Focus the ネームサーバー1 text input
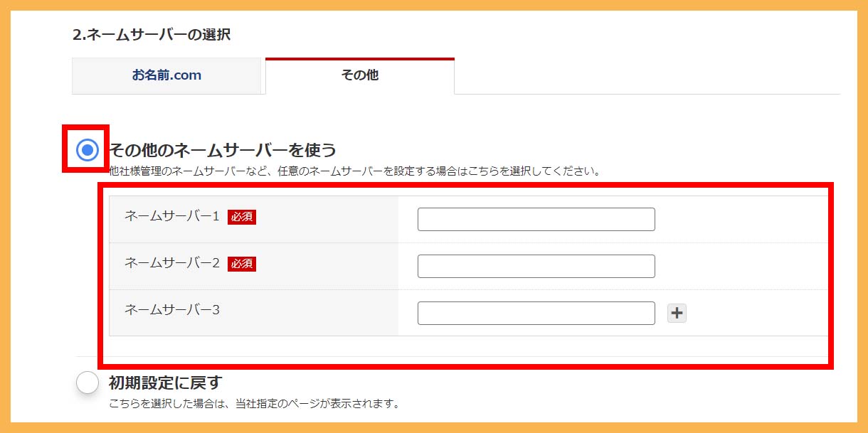 tap(536, 219)
